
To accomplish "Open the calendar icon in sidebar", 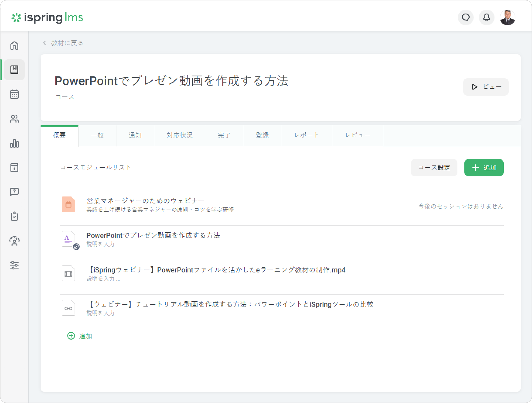I will (x=14, y=94).
